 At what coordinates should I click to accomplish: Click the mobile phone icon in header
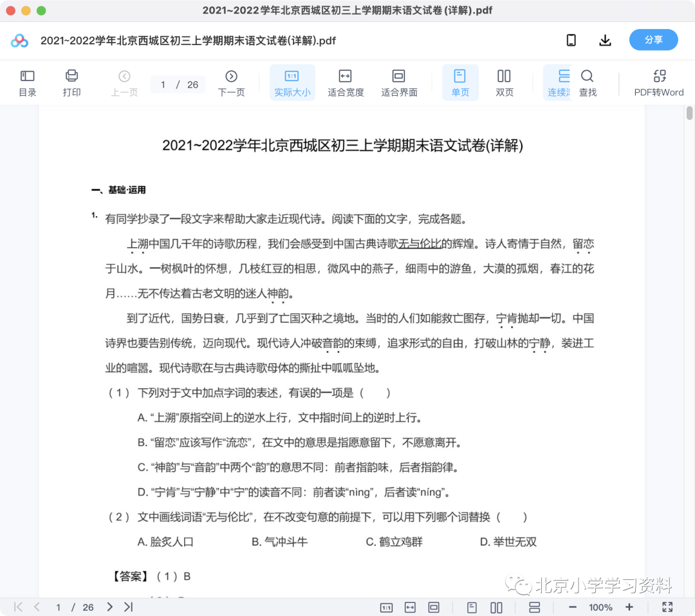(x=571, y=41)
